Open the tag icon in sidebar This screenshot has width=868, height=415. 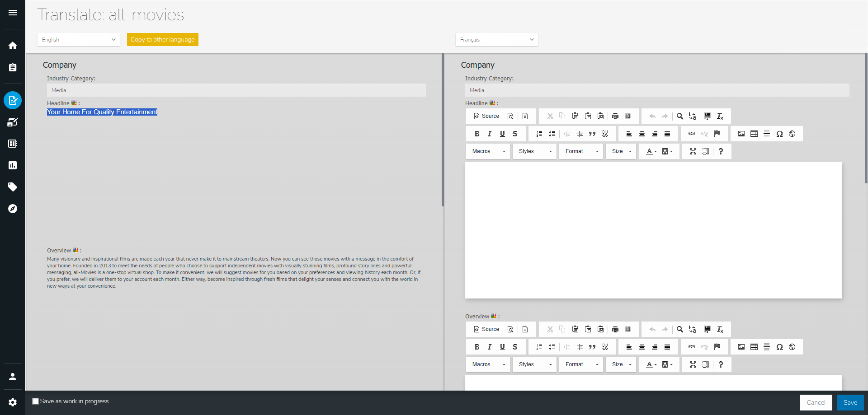pyautogui.click(x=13, y=187)
